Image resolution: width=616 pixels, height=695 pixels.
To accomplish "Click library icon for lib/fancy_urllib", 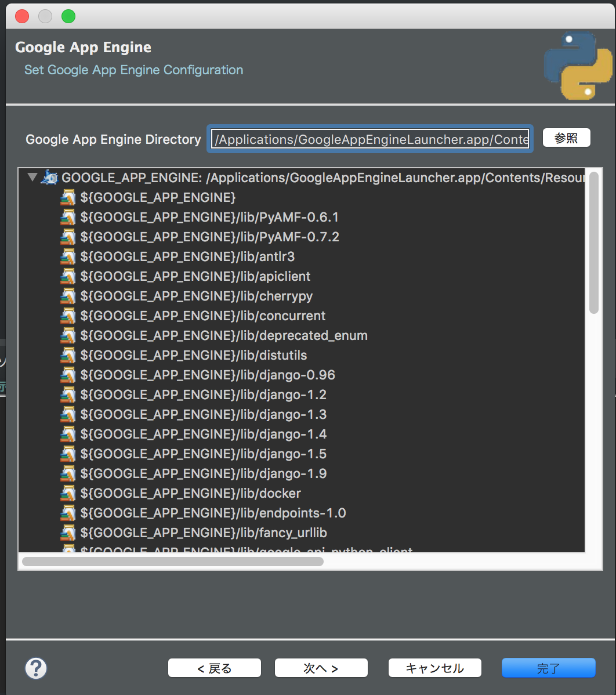I will pyautogui.click(x=68, y=533).
